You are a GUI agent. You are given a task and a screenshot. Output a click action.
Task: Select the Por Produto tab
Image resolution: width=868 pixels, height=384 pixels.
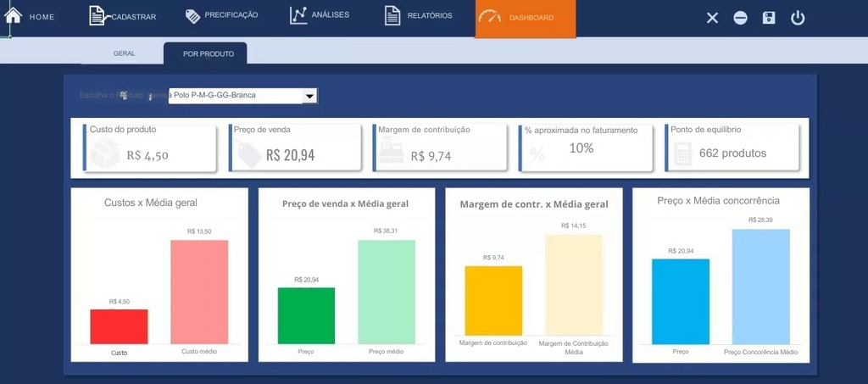pos(205,53)
